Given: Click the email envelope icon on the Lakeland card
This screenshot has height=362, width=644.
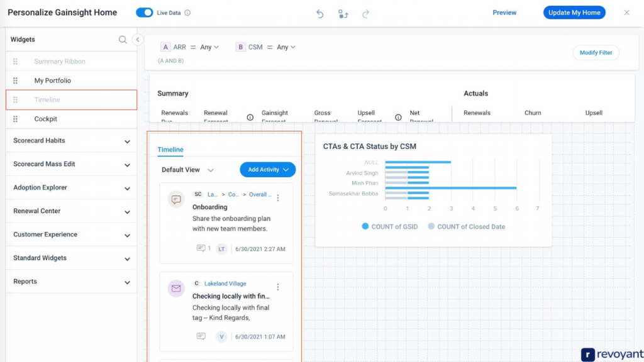Looking at the screenshot, I should click(176, 288).
